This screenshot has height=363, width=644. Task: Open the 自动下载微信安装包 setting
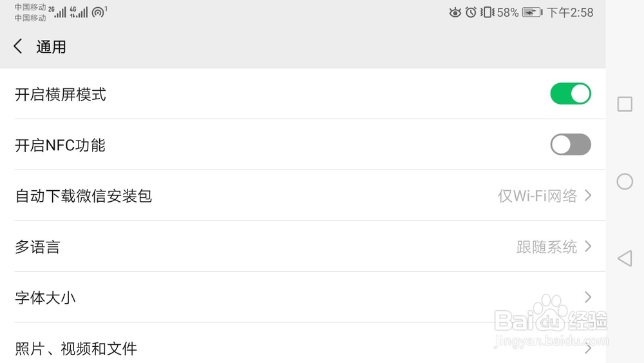point(84,195)
